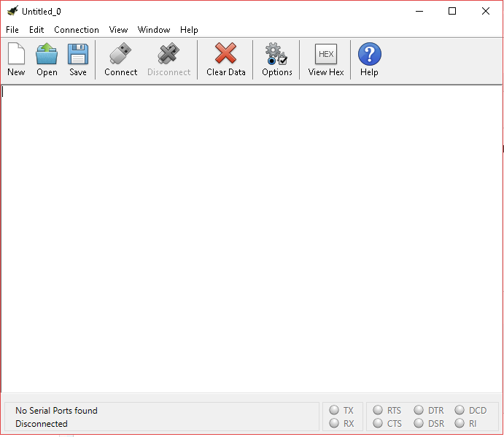
Task: Expand the Window menu
Action: tap(154, 30)
